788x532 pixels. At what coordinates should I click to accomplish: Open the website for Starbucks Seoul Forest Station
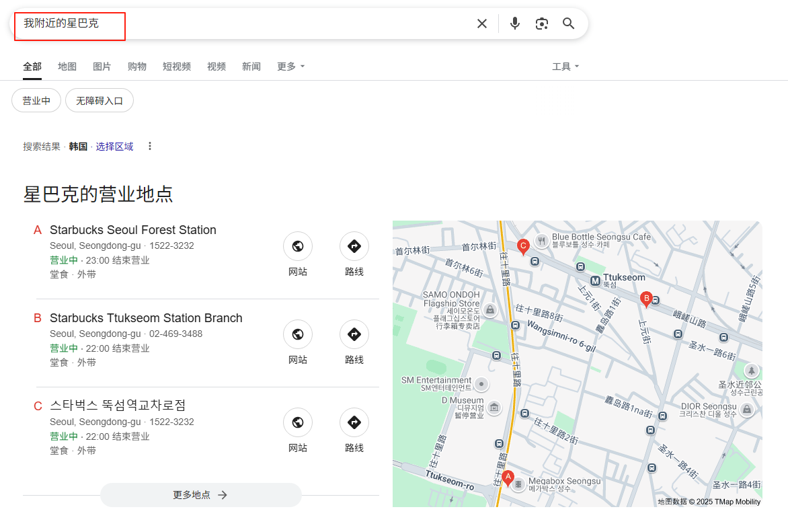coord(298,246)
